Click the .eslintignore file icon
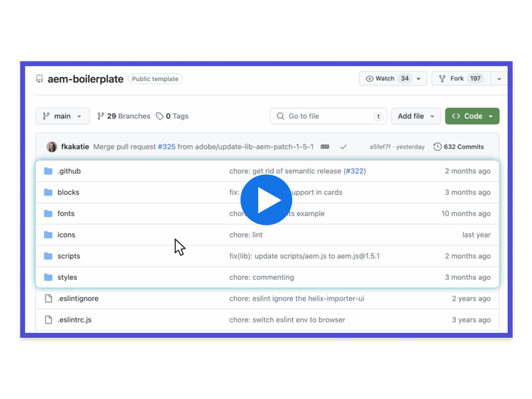Image resolution: width=532 pixels, height=399 pixels. pos(48,298)
